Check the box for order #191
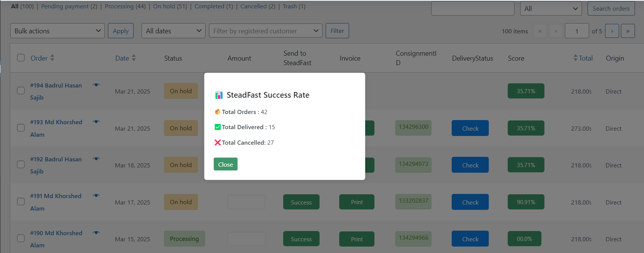Viewport: 644px width, 253px height. [x=21, y=201]
